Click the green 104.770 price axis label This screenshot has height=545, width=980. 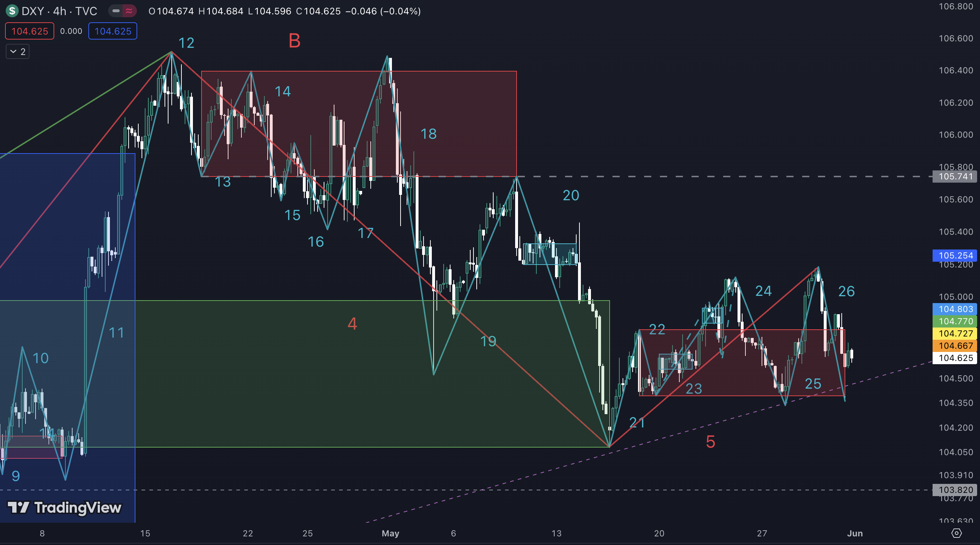pos(955,321)
